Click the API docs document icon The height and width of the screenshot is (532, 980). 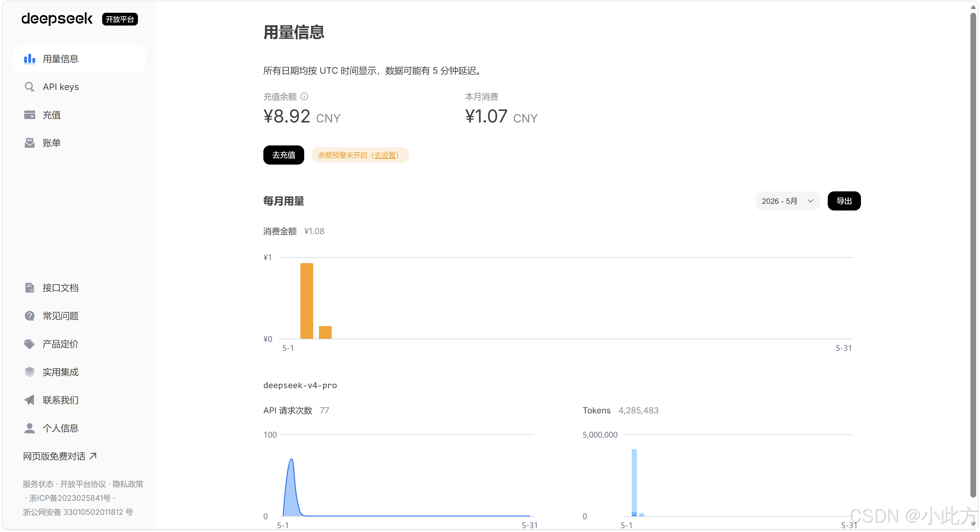(x=29, y=288)
